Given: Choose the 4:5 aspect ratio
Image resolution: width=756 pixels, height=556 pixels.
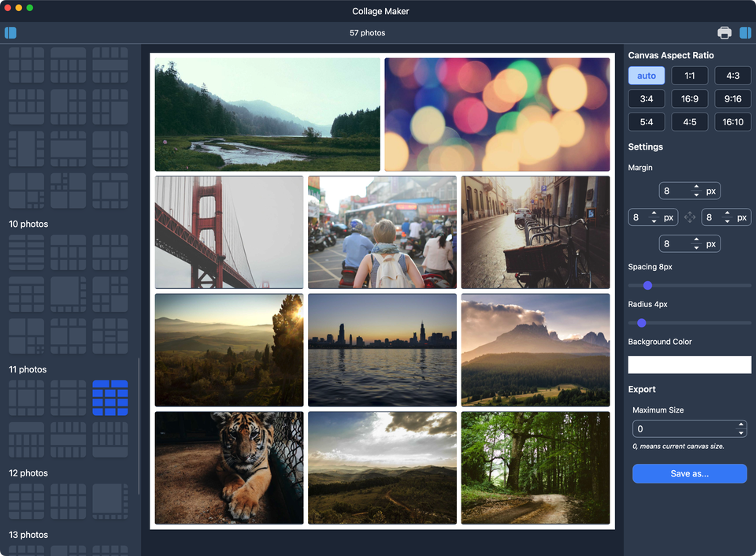Looking at the screenshot, I should click(x=689, y=122).
